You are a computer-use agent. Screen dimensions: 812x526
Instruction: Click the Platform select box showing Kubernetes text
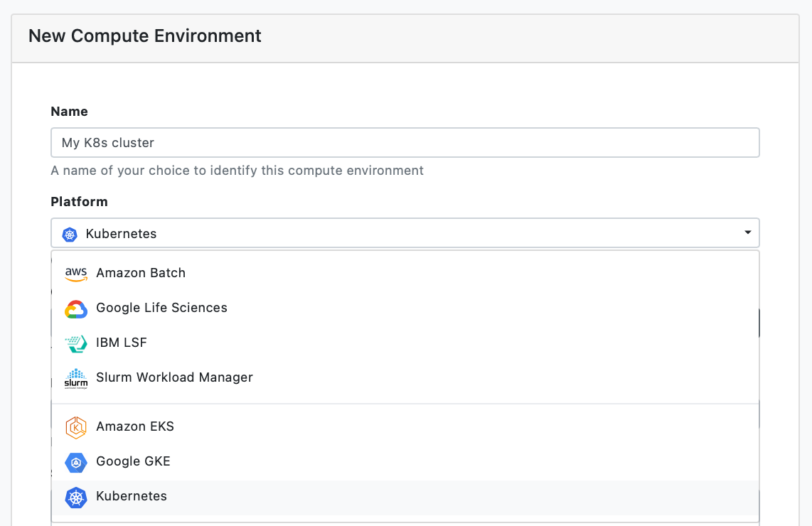point(405,233)
